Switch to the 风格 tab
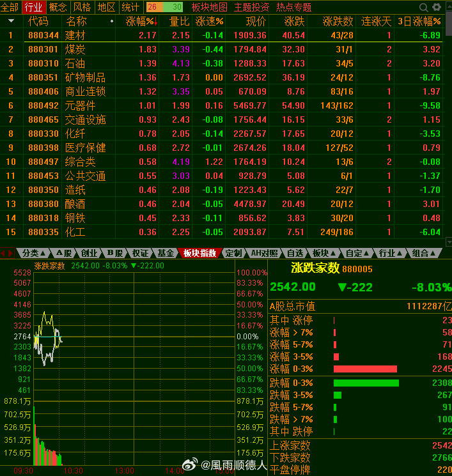This screenshot has height=476, width=452. pyautogui.click(x=82, y=7)
